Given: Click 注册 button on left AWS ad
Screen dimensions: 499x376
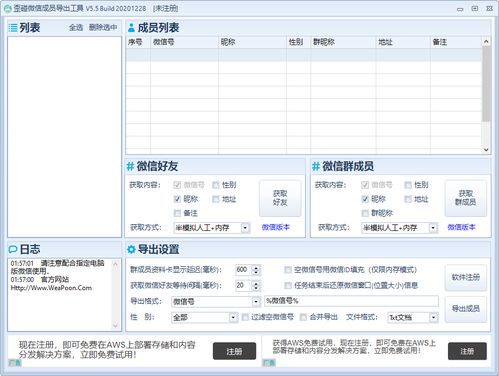Looking at the screenshot, I should pos(234,351).
